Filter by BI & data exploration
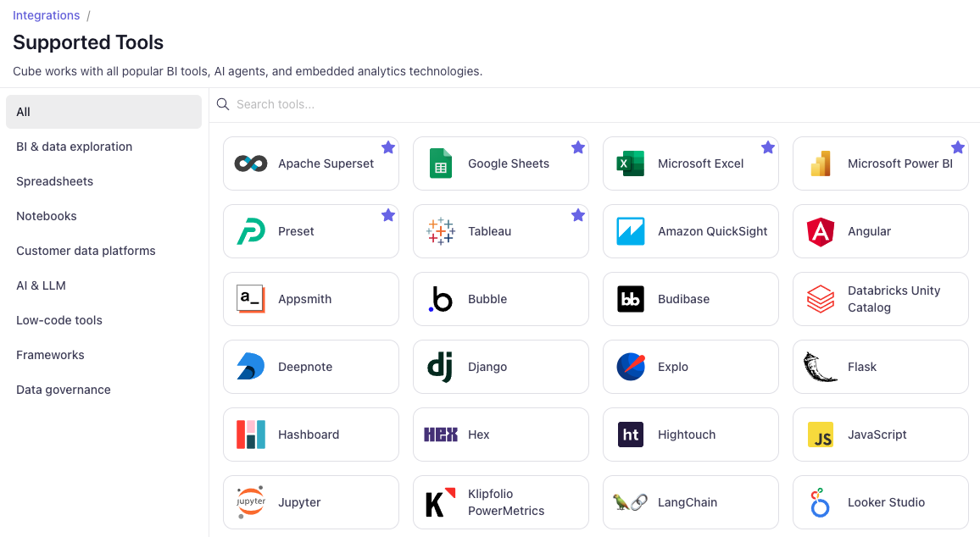Image resolution: width=980 pixels, height=537 pixels. (x=103, y=147)
